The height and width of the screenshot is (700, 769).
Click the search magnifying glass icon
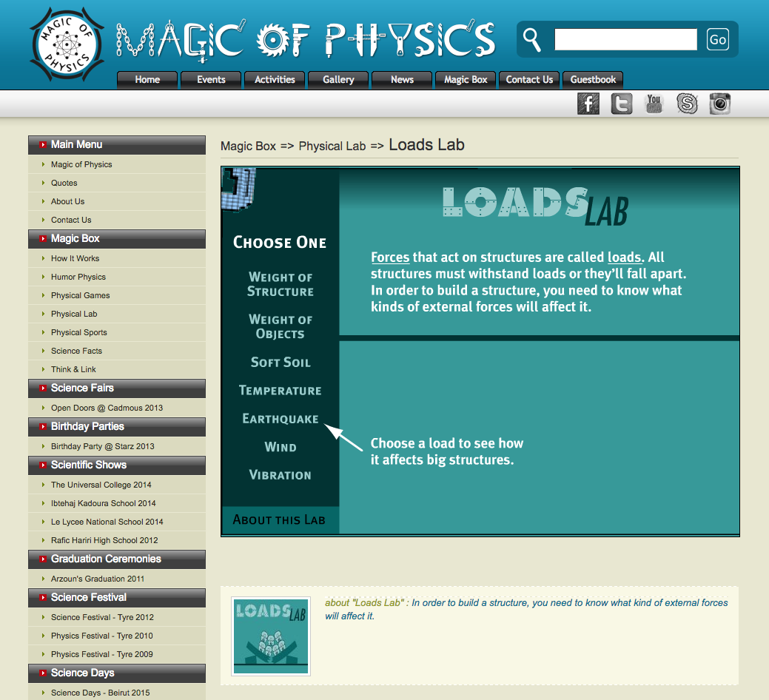(x=532, y=38)
